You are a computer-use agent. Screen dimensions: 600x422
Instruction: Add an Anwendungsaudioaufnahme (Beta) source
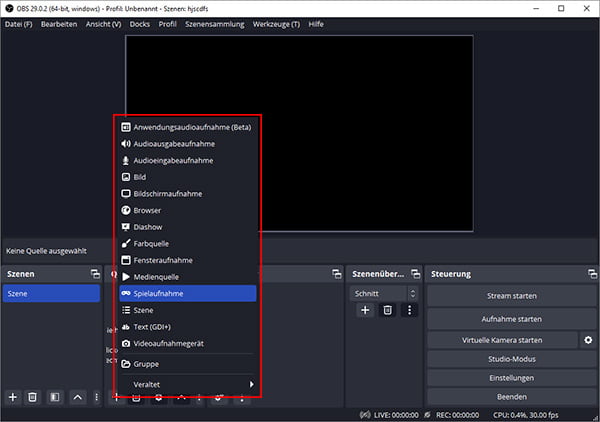click(x=188, y=127)
